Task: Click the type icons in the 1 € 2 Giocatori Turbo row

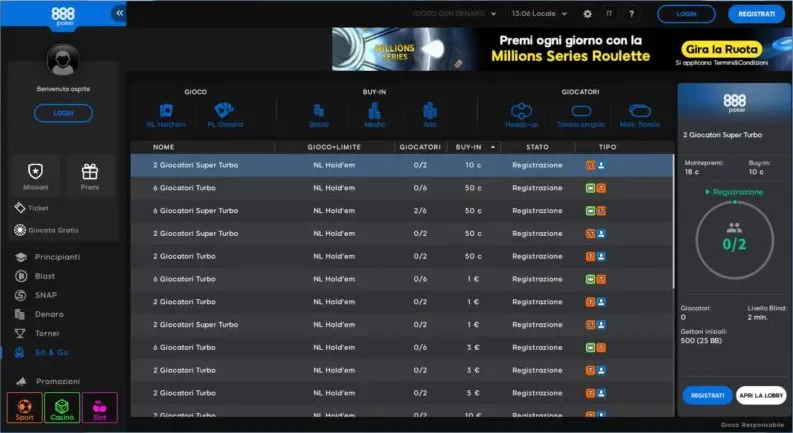Action: (595, 302)
